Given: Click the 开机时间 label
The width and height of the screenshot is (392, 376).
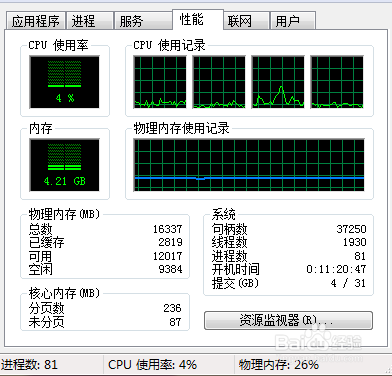Looking at the screenshot, I should (235, 269).
